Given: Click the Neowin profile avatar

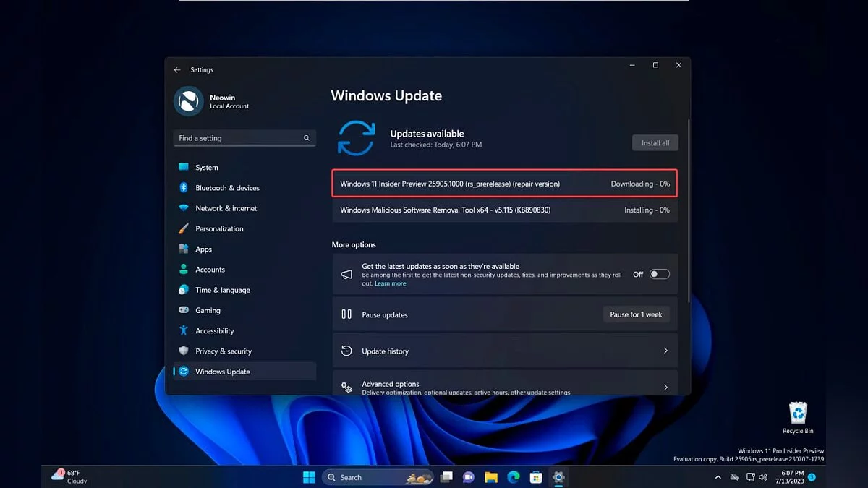Looking at the screenshot, I should (188, 101).
